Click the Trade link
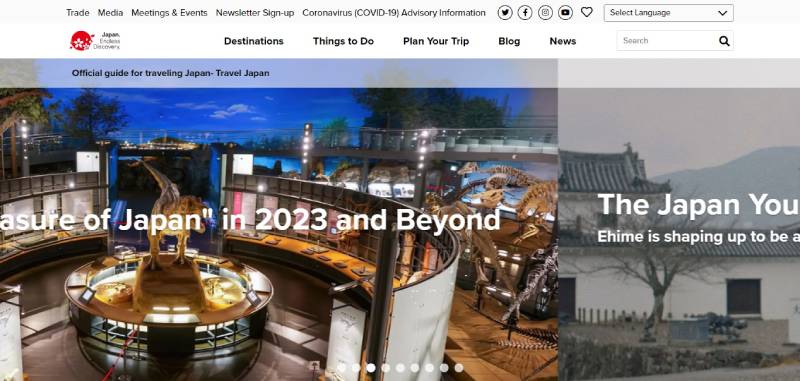The width and height of the screenshot is (800, 381). pos(78,13)
